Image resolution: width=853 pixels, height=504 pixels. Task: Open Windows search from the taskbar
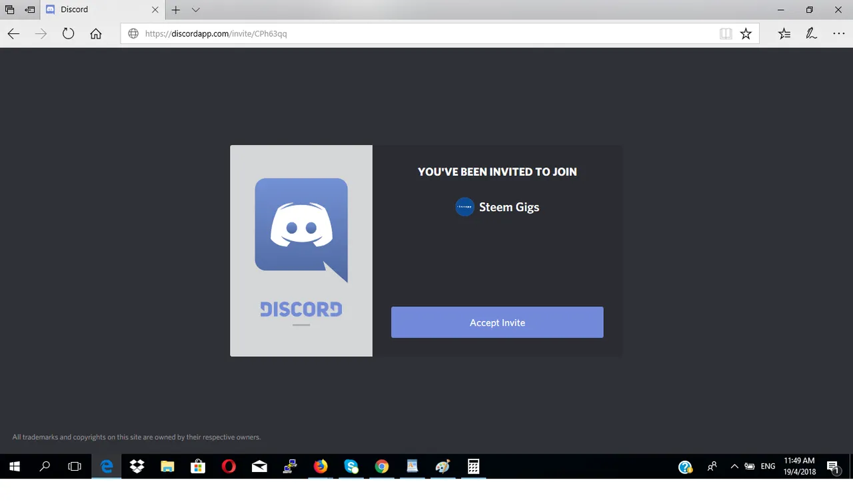[45, 467]
